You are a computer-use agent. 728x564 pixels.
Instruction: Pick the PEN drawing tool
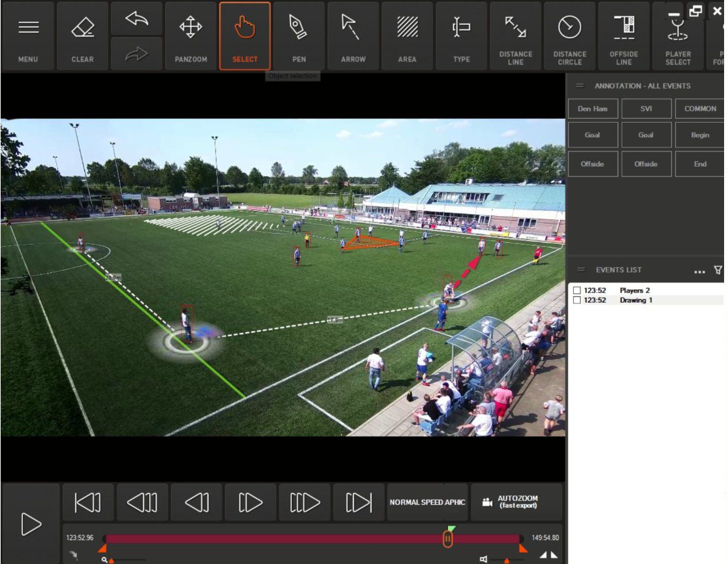coord(299,36)
